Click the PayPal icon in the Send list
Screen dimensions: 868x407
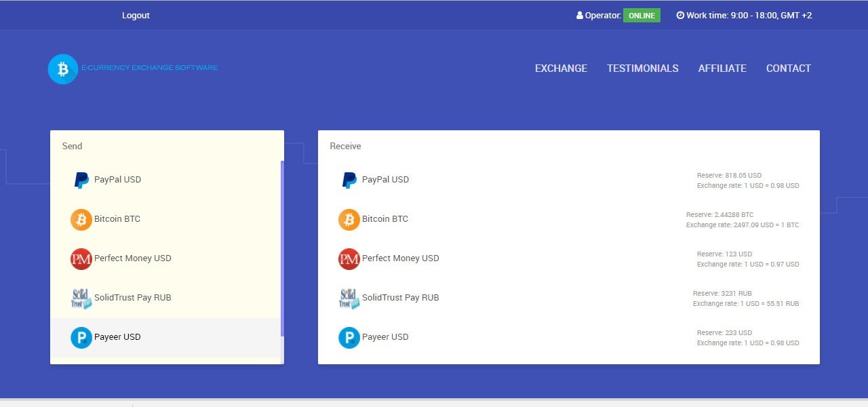coord(81,180)
